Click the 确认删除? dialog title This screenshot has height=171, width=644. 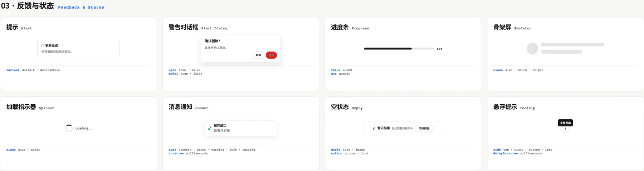coord(213,41)
